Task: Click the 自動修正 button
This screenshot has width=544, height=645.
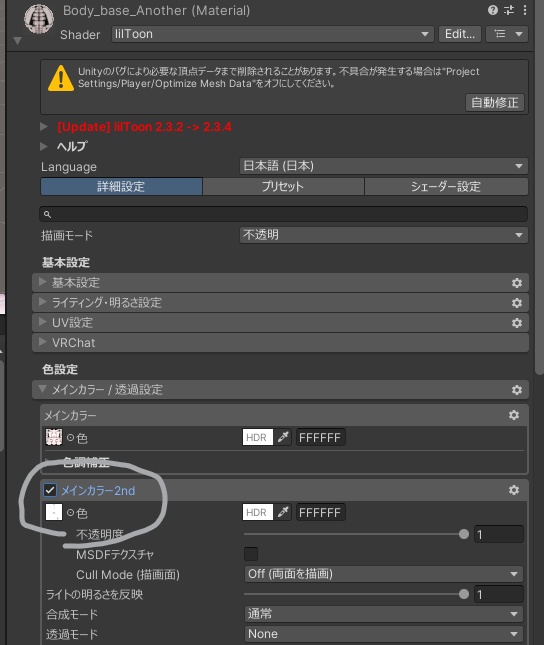Action: 495,102
